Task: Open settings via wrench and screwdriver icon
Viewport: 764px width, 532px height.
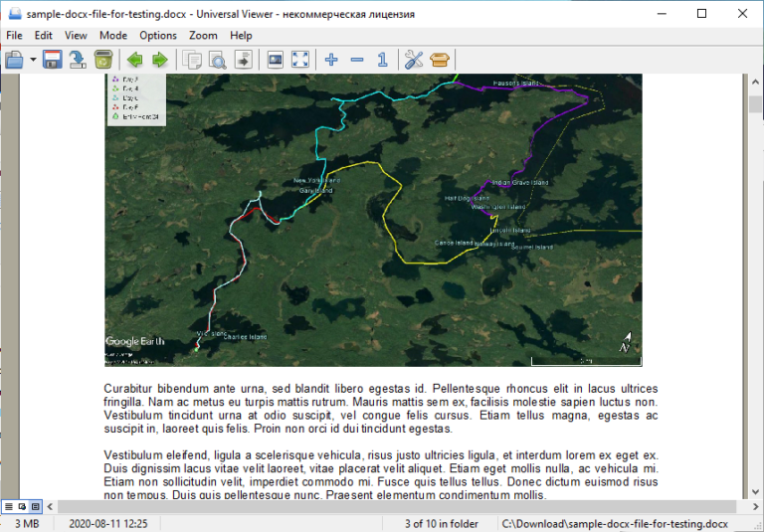Action: pos(415,60)
